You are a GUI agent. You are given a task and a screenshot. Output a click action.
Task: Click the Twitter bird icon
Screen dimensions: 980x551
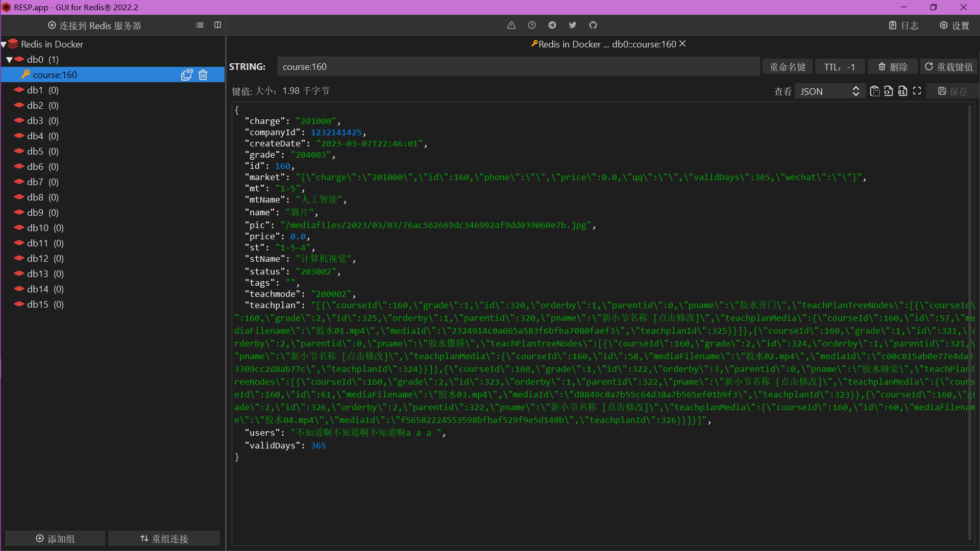(x=573, y=25)
